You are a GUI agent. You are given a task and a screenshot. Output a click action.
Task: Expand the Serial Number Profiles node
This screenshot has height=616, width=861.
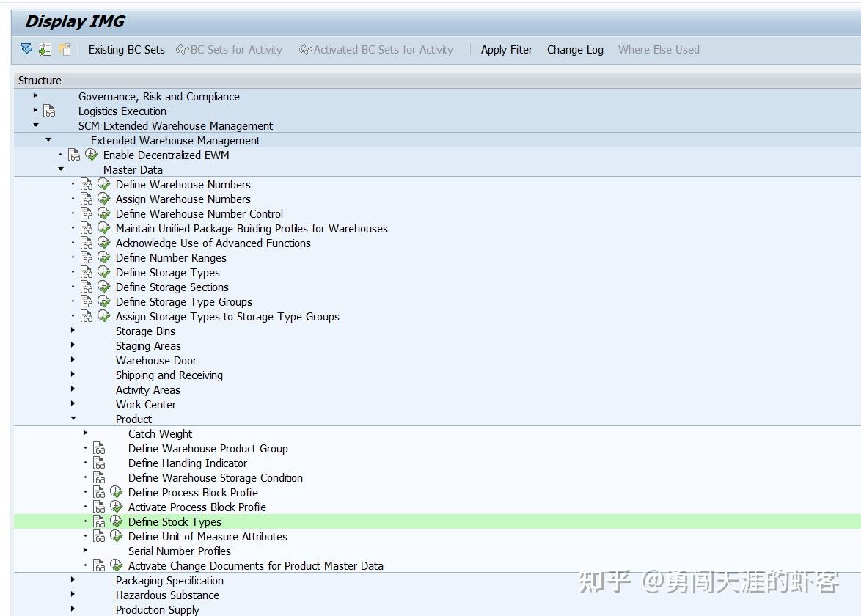(x=86, y=551)
